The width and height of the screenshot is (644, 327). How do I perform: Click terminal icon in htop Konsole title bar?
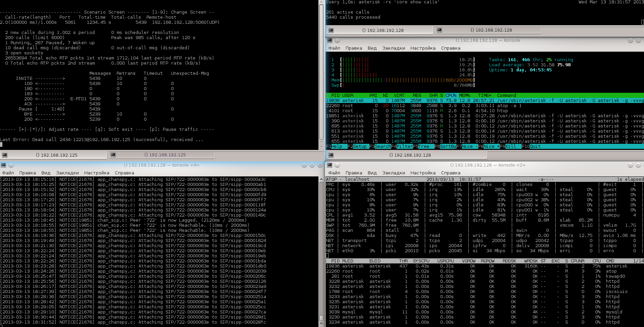coord(329,40)
